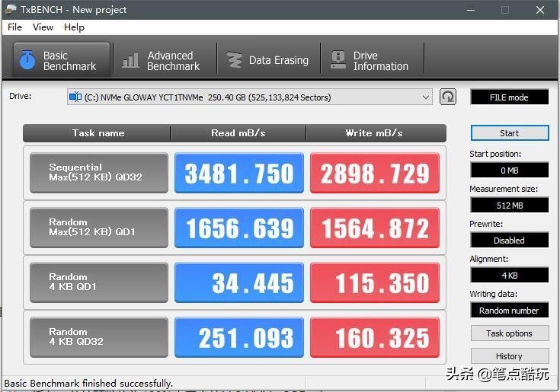Click the 'Writing data:' label
This screenshot has height=392, width=560.
point(493,294)
